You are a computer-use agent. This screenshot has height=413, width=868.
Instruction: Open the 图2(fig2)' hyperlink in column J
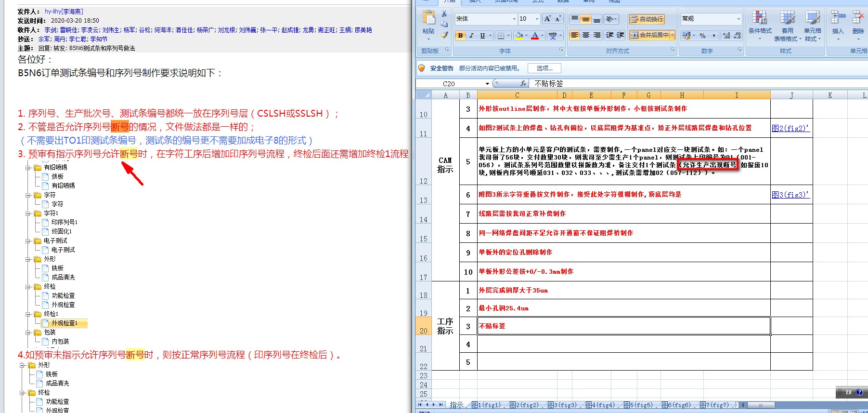click(x=790, y=128)
